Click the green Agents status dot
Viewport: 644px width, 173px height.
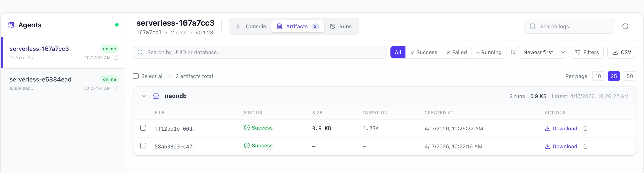(x=117, y=25)
